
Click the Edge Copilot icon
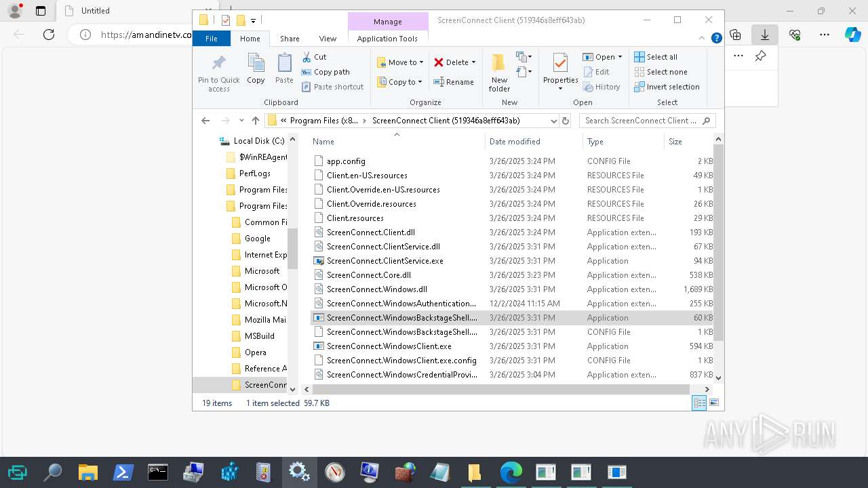point(852,34)
